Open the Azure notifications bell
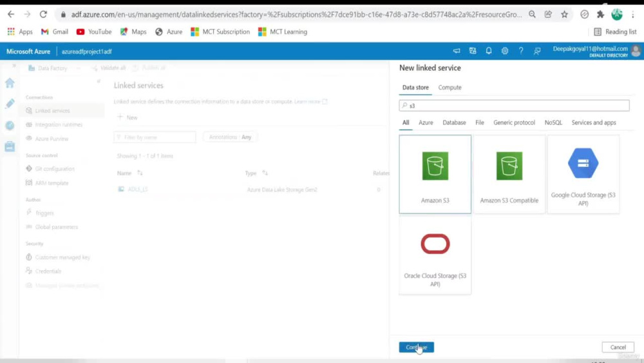644x363 pixels. coord(489,51)
